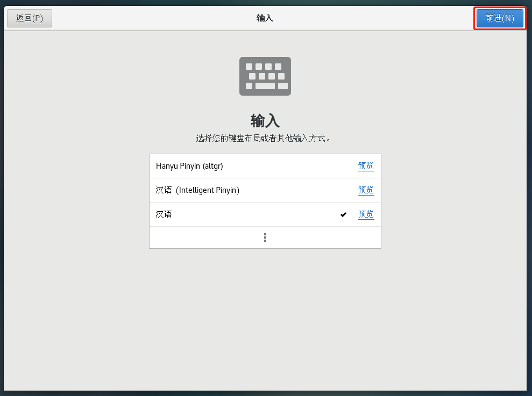Image resolution: width=532 pixels, height=396 pixels.
Task: Click the 输入 title in header bar
Action: 265,18
